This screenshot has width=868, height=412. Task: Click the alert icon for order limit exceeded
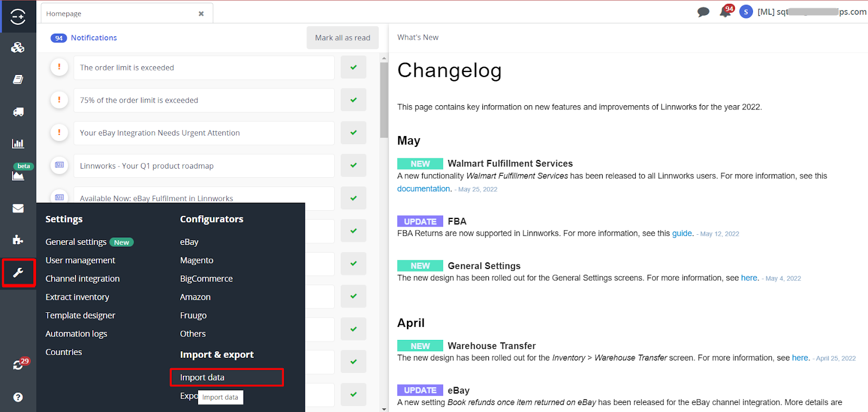click(59, 67)
